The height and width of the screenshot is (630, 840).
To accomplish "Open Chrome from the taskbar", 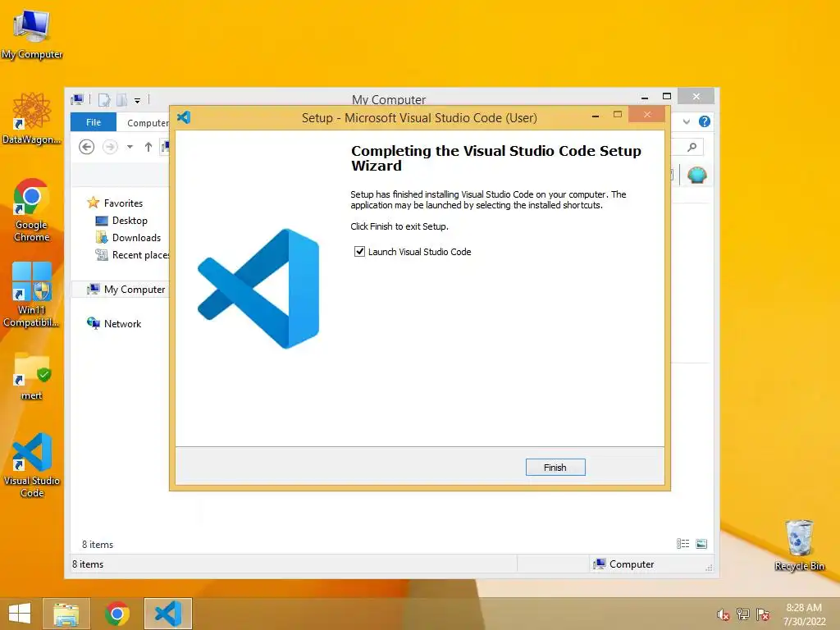I will click(117, 614).
